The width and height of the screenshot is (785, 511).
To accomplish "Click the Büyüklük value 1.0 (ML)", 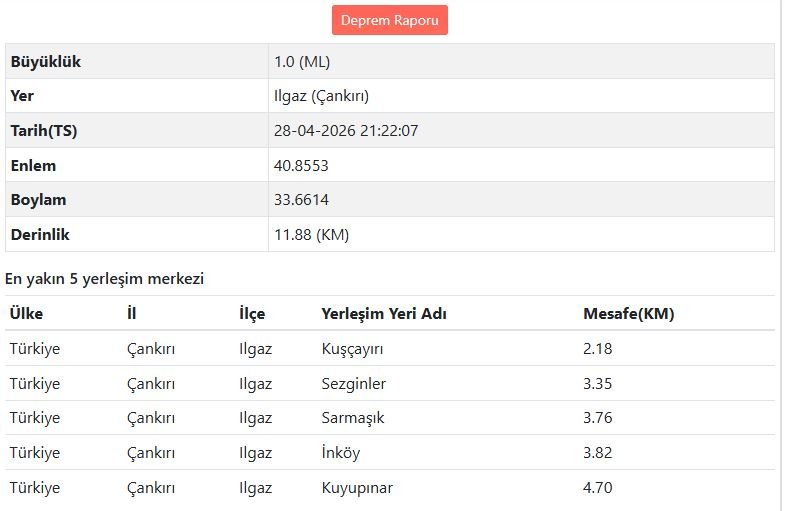I will [303, 62].
